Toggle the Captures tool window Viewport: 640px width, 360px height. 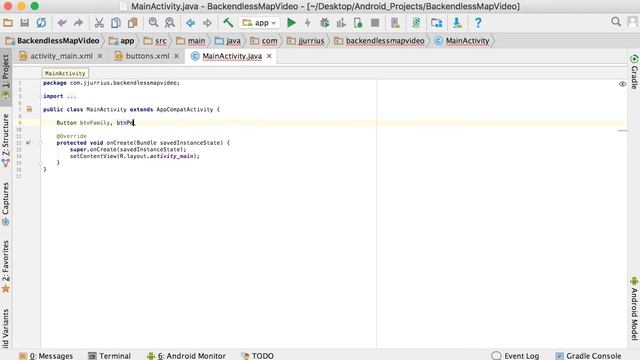click(5, 204)
